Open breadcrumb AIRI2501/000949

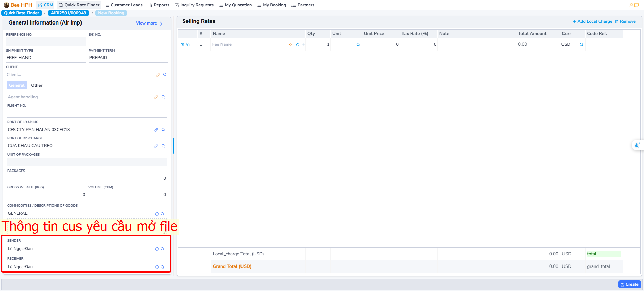(68, 13)
